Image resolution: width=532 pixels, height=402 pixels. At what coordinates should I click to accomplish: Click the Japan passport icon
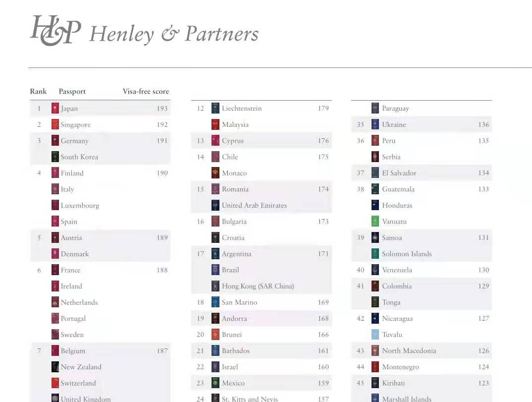55,109
